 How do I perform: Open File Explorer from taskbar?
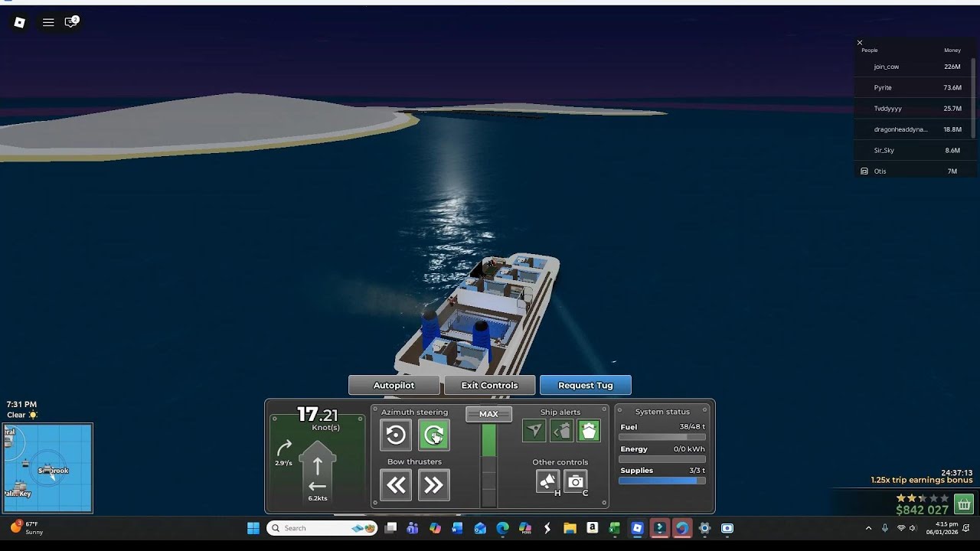pyautogui.click(x=570, y=528)
